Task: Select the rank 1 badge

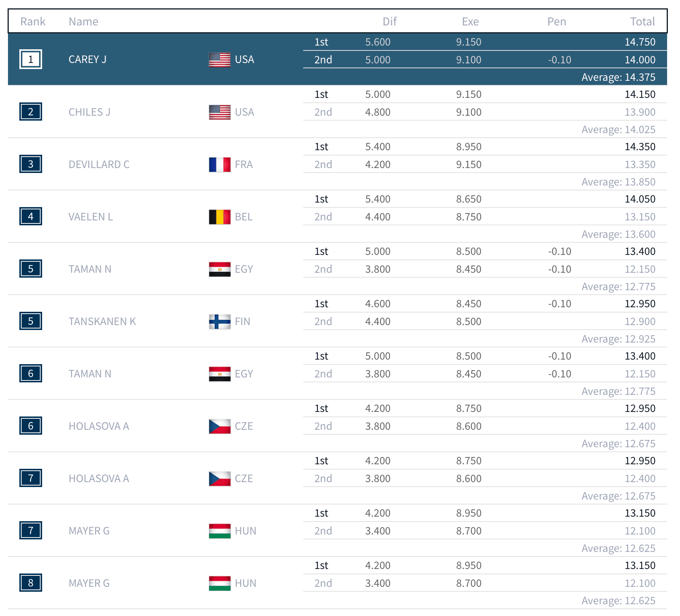Action: 31,60
